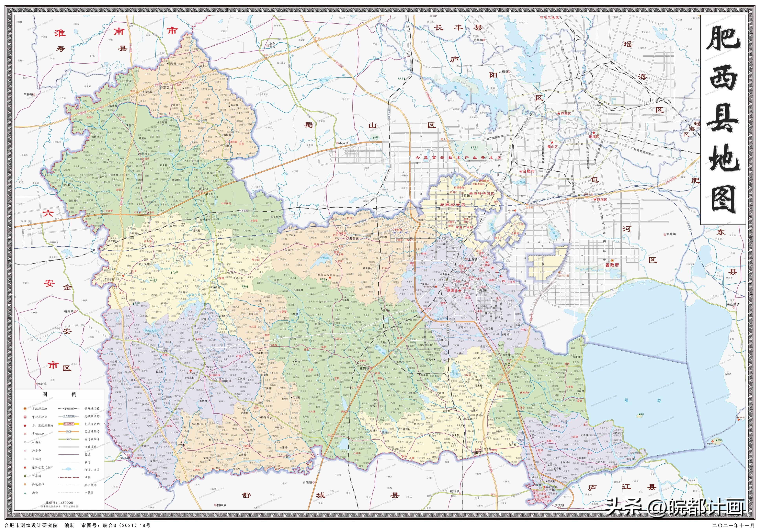Click the 柿树岗乡 township label
The image size is (760, 532).
[266, 417]
